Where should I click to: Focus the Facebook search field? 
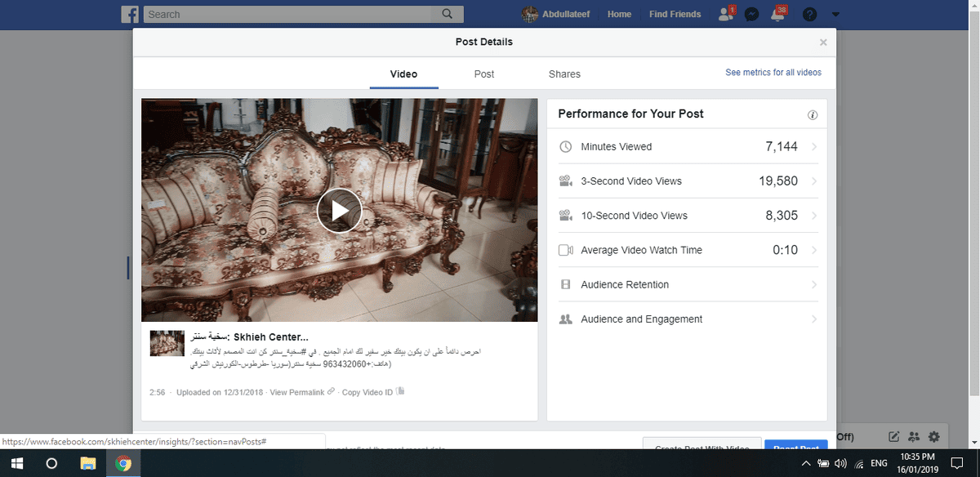click(x=287, y=14)
